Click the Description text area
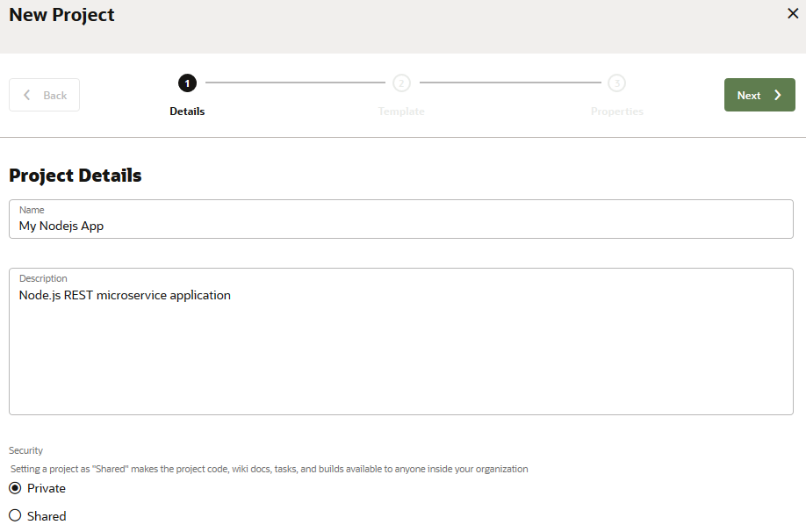The height and width of the screenshot is (532, 806). (400, 341)
